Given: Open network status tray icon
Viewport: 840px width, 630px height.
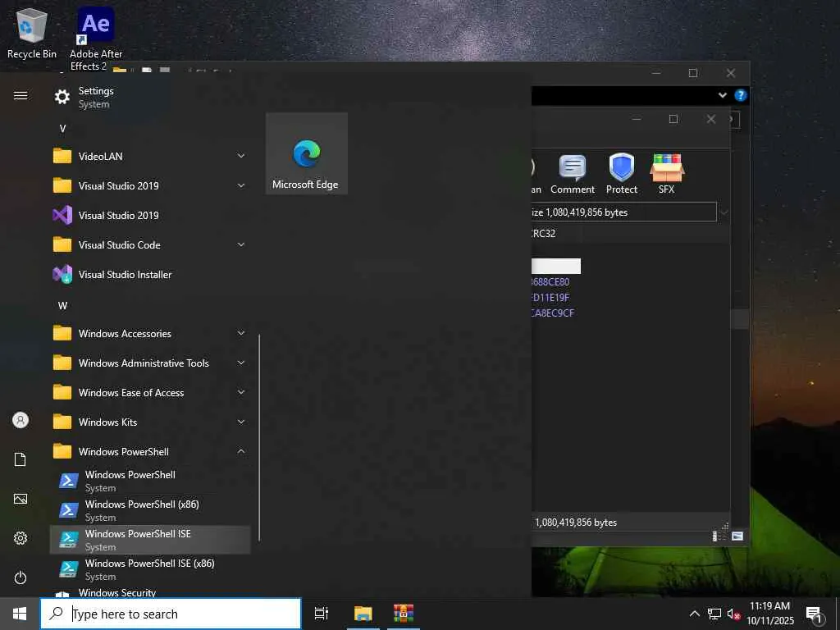Looking at the screenshot, I should pyautogui.click(x=714, y=614).
